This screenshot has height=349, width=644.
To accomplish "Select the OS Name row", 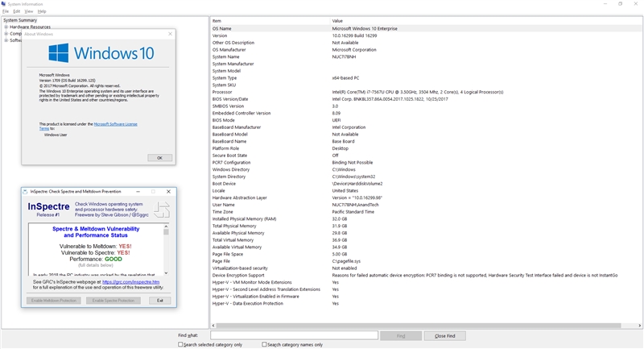I will [x=427, y=29].
